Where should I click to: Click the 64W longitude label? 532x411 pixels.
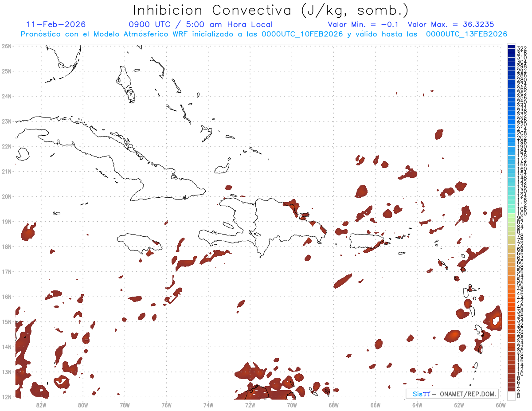417,404
